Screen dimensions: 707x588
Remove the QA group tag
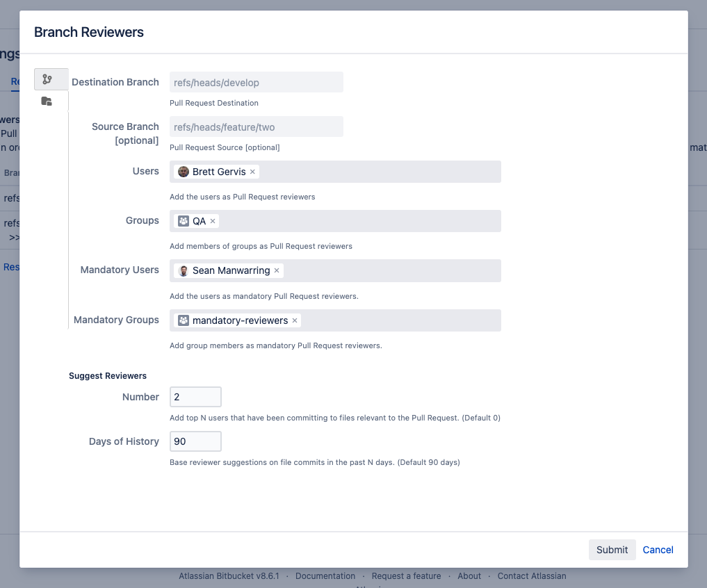tap(213, 221)
